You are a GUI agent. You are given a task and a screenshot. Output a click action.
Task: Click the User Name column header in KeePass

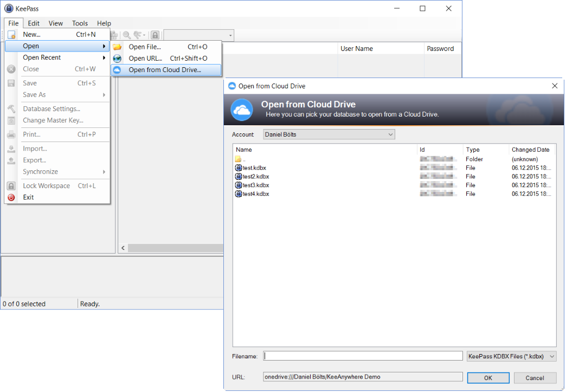(381, 49)
